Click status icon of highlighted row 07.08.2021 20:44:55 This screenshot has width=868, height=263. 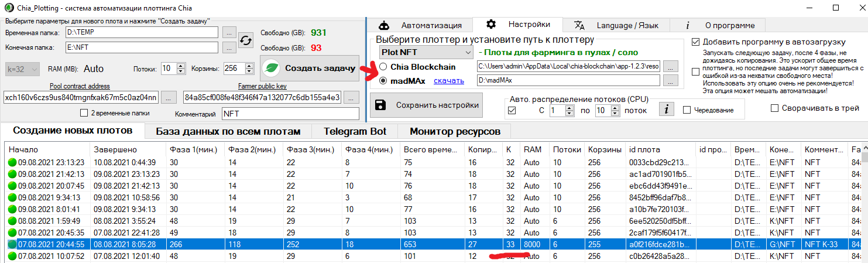point(12,244)
